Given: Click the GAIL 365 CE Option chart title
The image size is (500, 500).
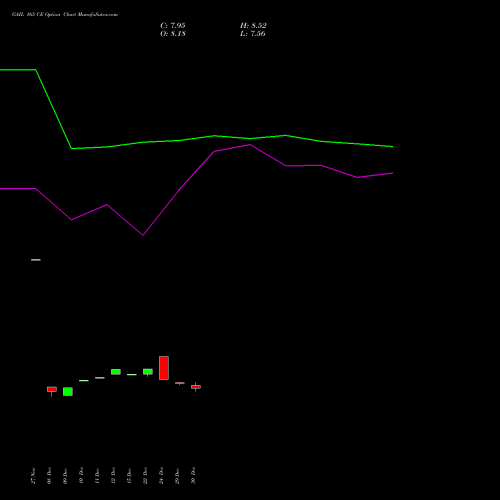Looking at the screenshot, I should point(65,15).
